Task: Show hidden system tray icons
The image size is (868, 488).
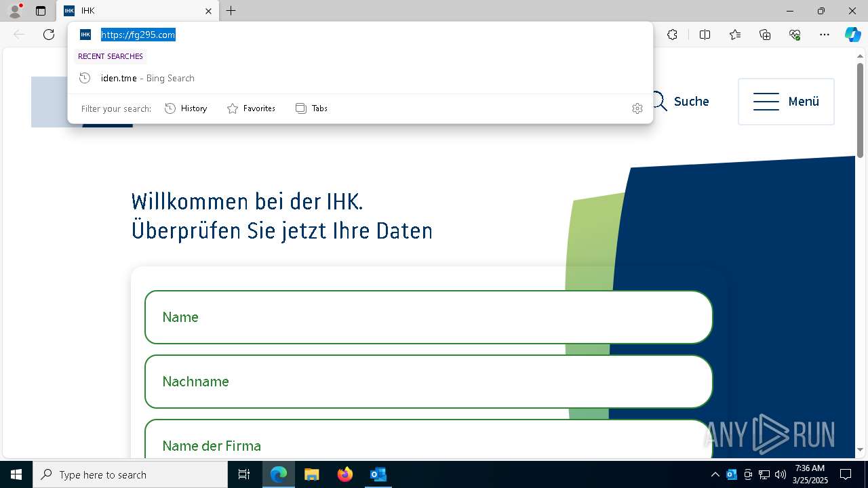Action: (715, 474)
